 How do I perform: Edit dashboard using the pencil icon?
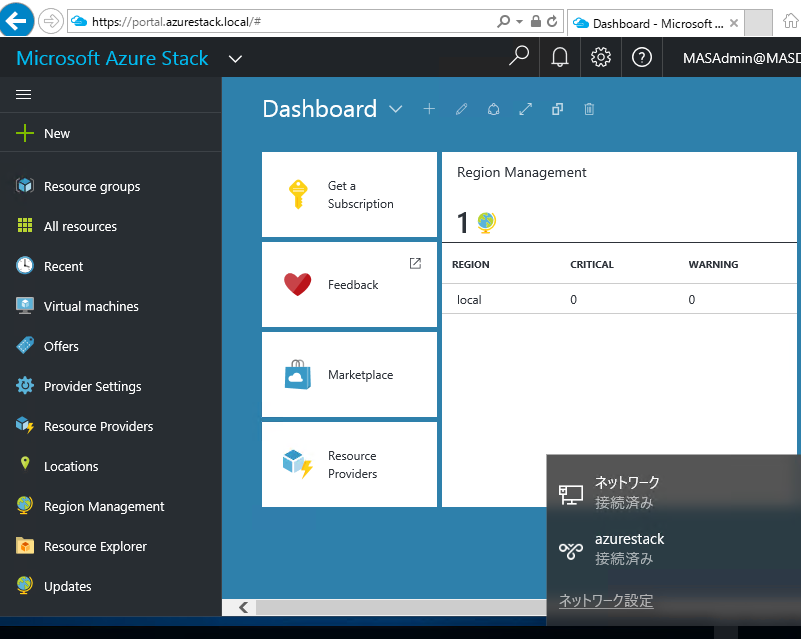point(461,109)
